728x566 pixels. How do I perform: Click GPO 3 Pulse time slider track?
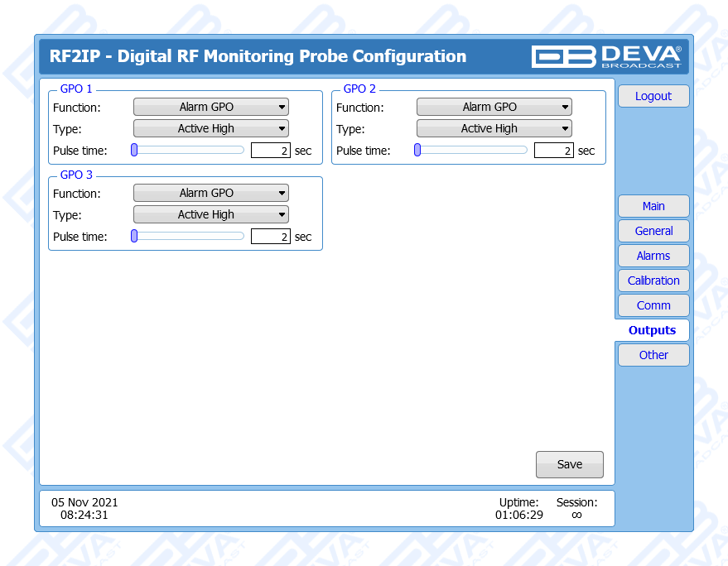[190, 236]
